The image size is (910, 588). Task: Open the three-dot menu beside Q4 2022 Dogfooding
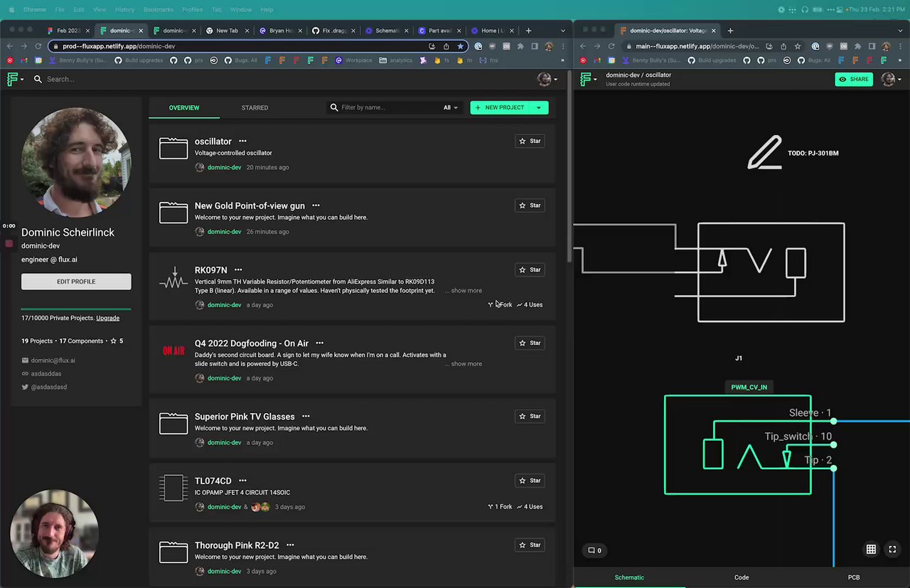pos(319,343)
